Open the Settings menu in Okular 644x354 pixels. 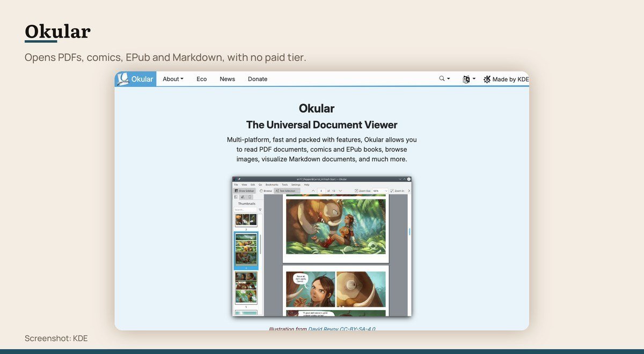click(296, 185)
